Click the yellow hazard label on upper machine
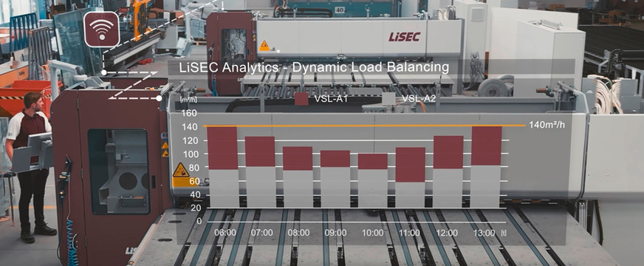Screen dimensions: 644x266 pyautogui.click(x=264, y=46)
